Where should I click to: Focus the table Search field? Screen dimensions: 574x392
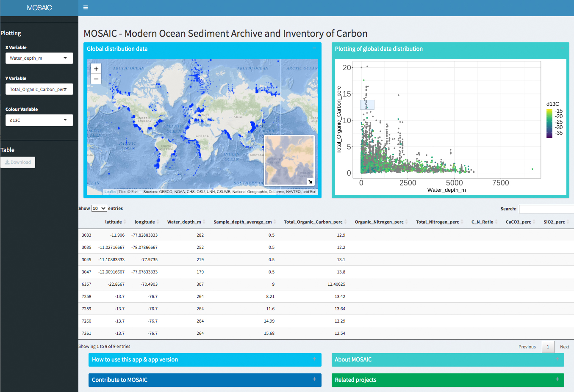click(546, 209)
